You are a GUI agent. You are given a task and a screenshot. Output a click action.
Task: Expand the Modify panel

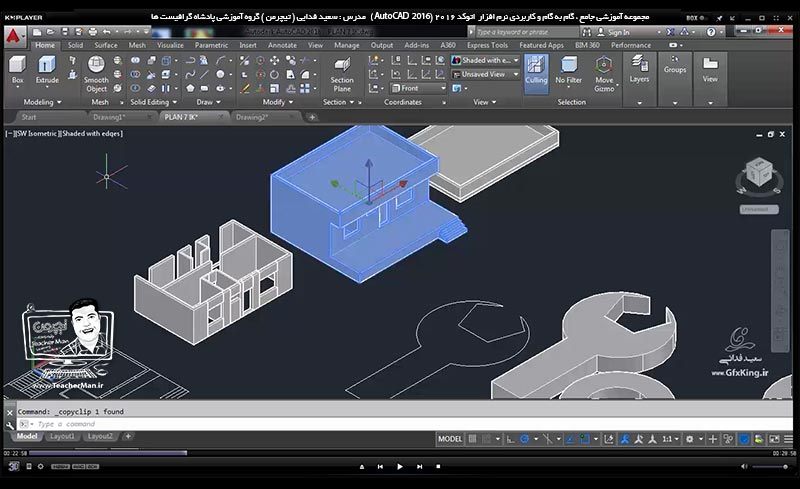(278, 102)
